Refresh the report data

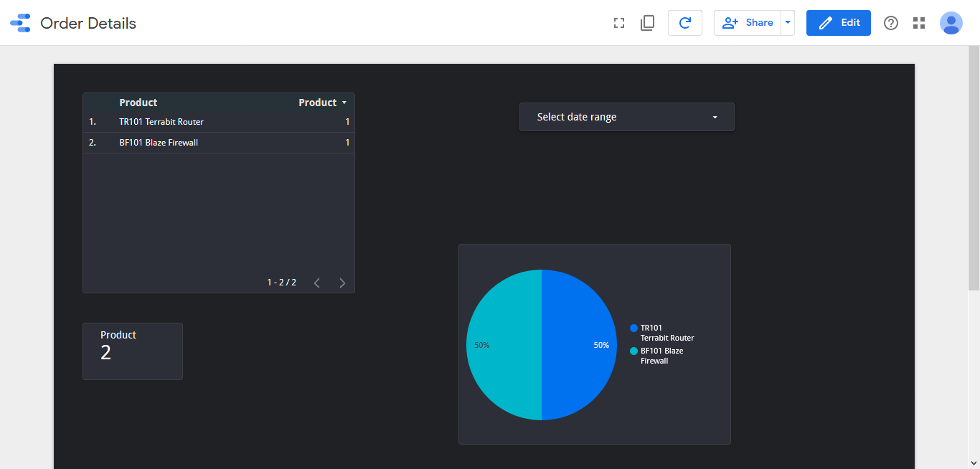[x=684, y=23]
